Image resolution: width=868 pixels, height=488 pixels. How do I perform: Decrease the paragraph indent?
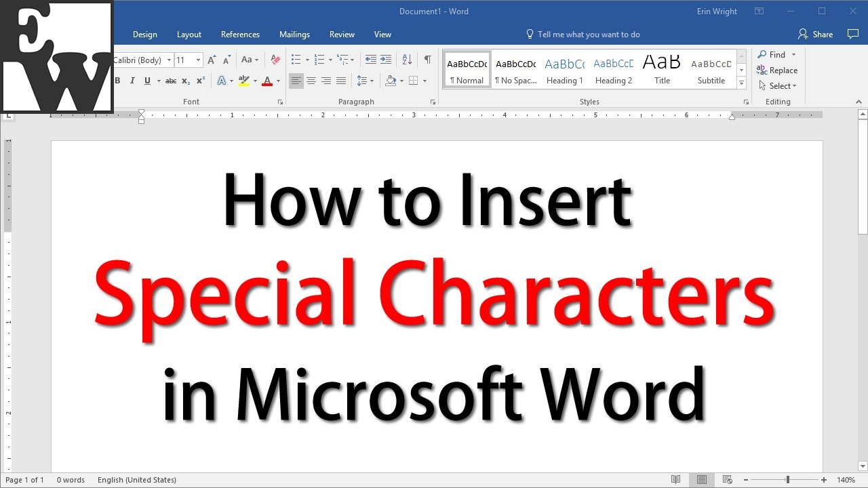(x=370, y=60)
